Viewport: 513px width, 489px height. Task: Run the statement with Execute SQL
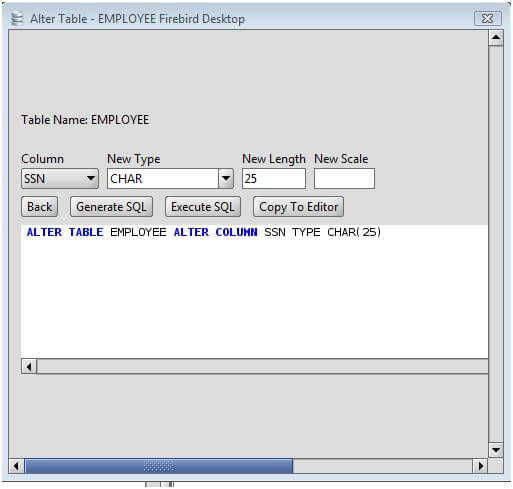pyautogui.click(x=203, y=207)
